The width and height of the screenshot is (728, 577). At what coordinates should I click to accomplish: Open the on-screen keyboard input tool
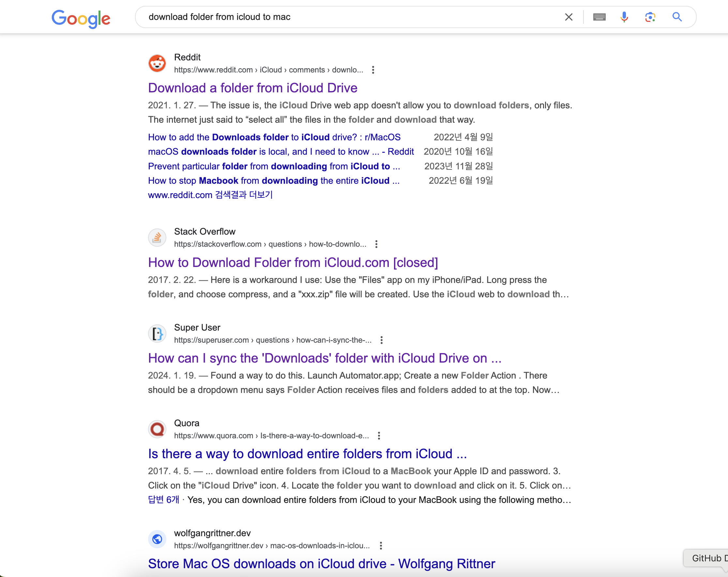599,17
